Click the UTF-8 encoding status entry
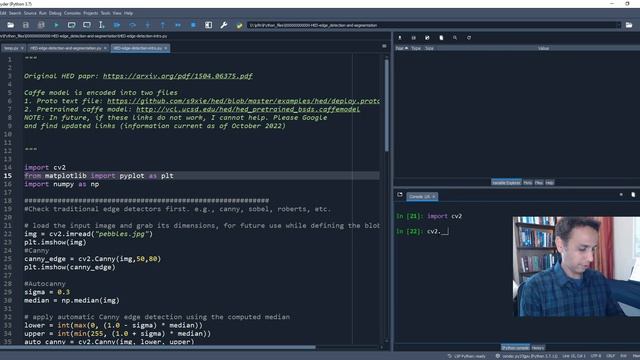 point(596,356)
